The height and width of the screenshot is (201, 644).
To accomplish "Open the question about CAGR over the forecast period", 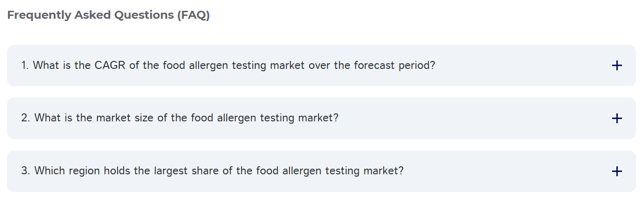I will point(228,65).
